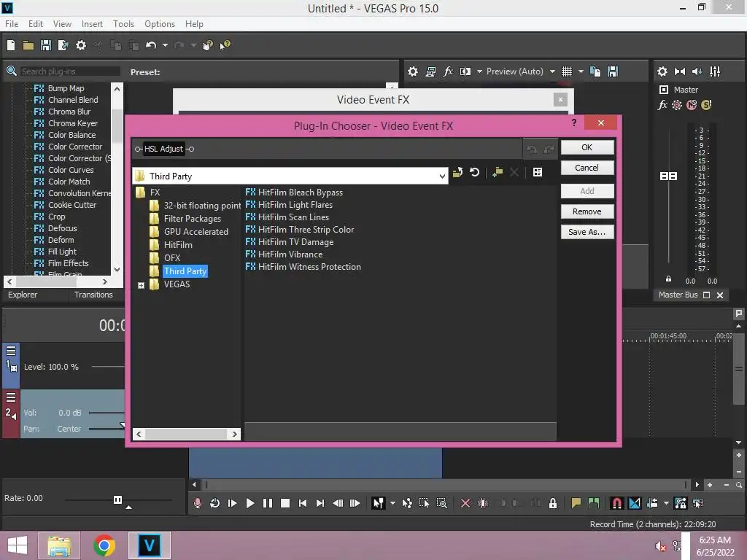Toggle the Lock Event padlock icon
Viewport: 747px width, 560px height.
(553, 503)
